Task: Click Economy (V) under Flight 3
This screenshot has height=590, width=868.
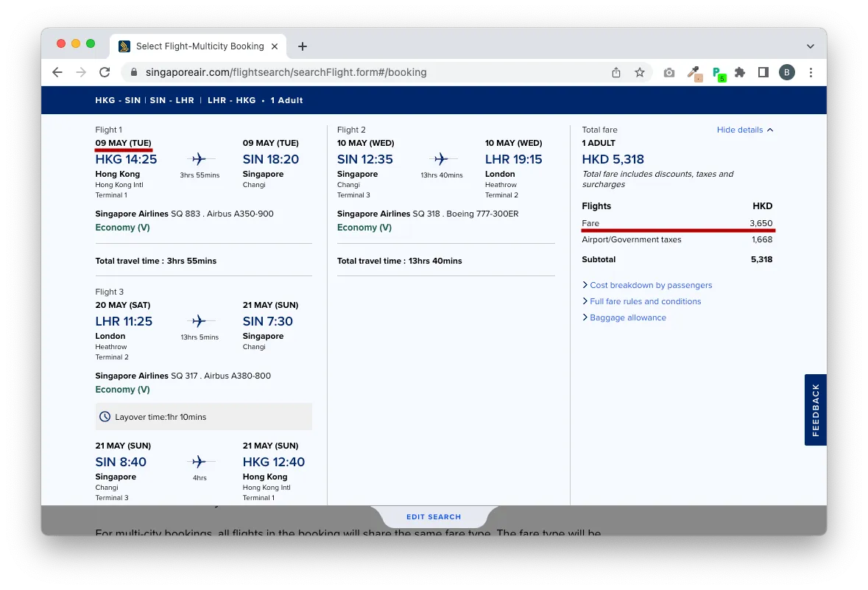Action: [122, 390]
